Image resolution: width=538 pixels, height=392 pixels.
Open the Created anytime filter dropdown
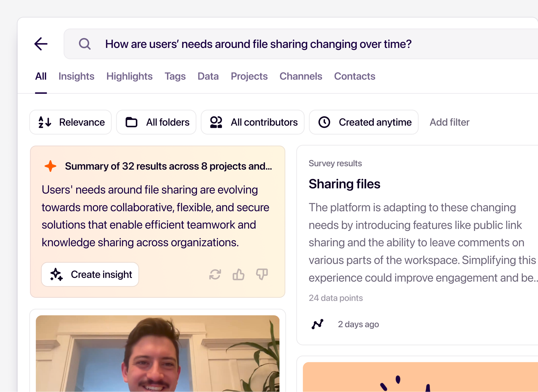pos(363,122)
